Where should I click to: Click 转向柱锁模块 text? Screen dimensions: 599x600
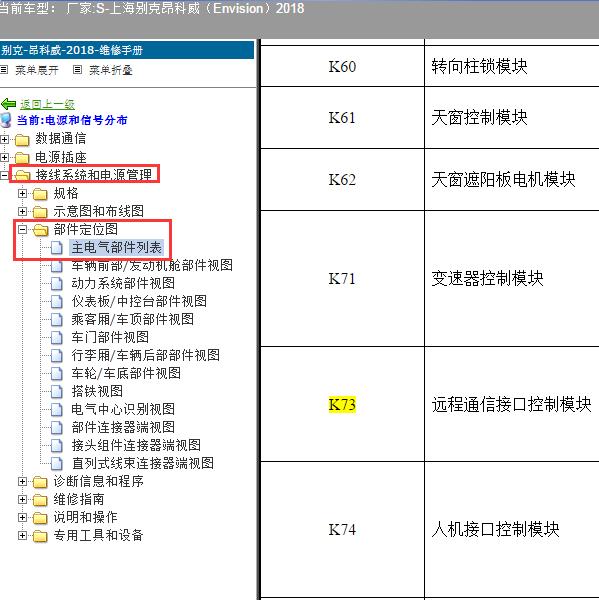[x=479, y=66]
